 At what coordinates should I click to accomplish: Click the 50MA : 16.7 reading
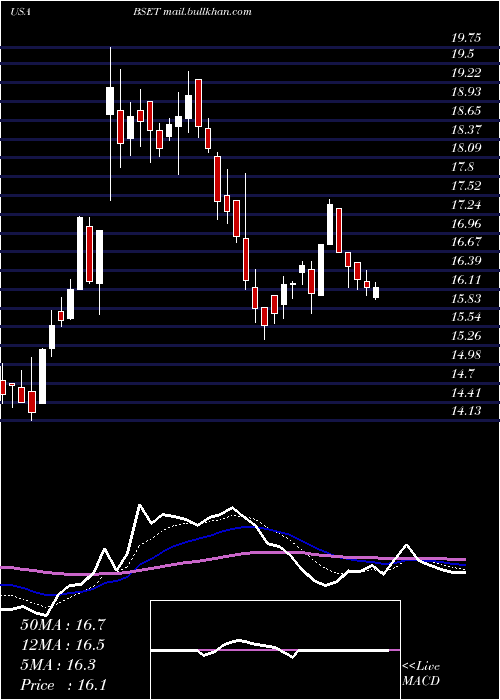pyautogui.click(x=62, y=625)
